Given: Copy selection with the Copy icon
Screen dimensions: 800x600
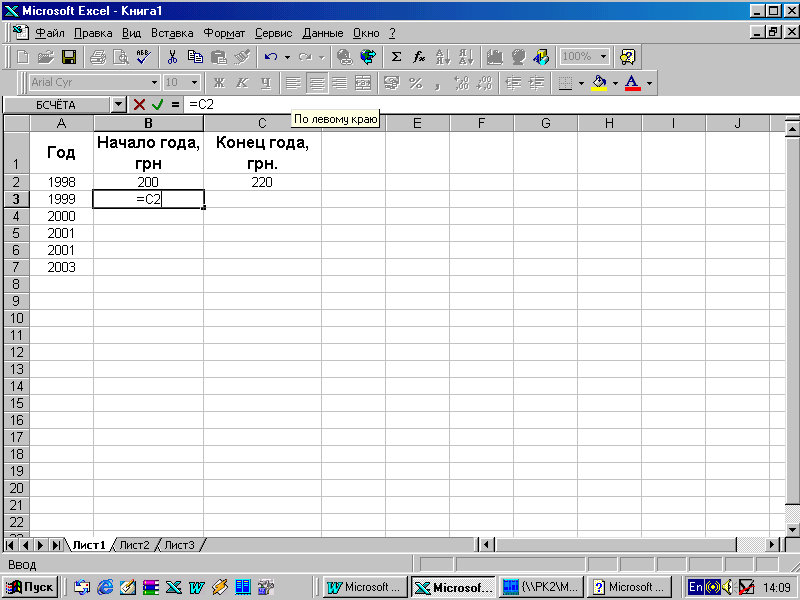Looking at the screenshot, I should (x=195, y=57).
